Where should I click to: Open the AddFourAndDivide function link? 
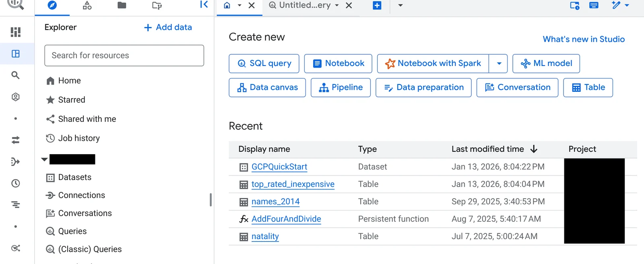click(286, 219)
